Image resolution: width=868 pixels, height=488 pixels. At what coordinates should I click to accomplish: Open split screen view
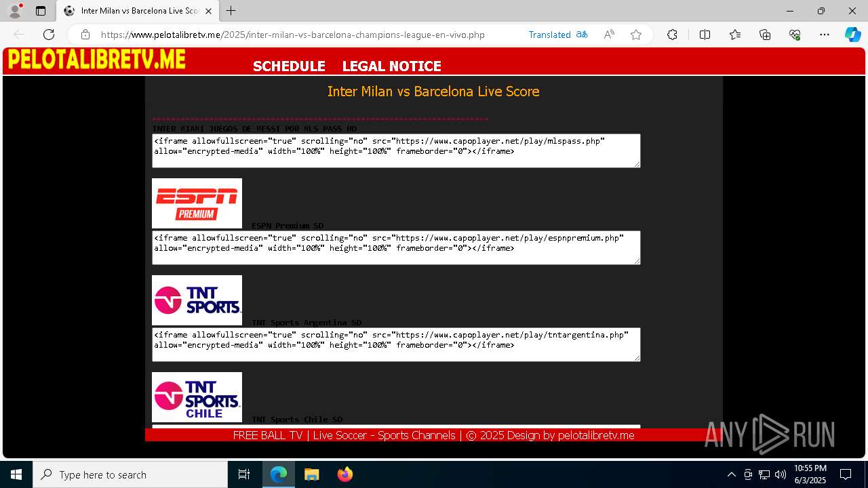[x=705, y=35]
